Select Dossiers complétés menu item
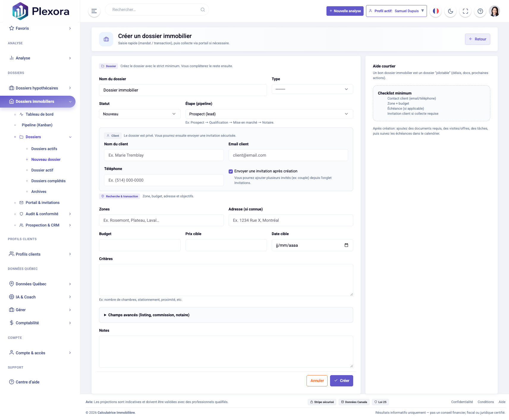The image size is (509, 420). click(48, 181)
